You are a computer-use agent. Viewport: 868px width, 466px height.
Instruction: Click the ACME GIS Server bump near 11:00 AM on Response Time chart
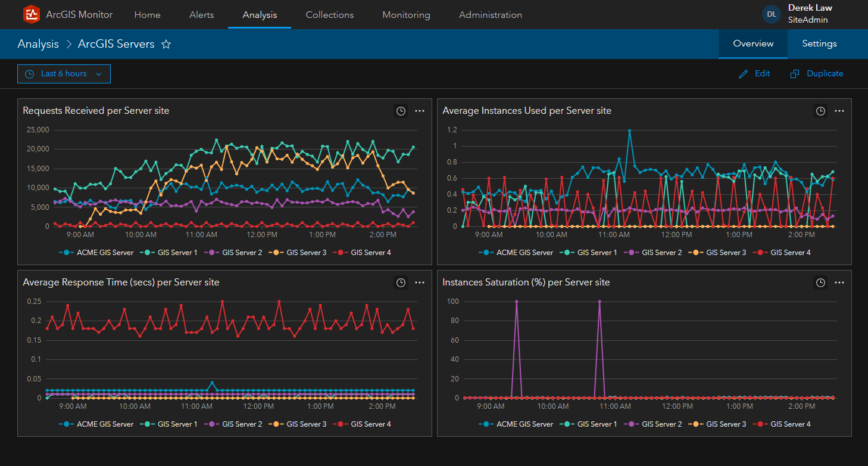coord(212,383)
